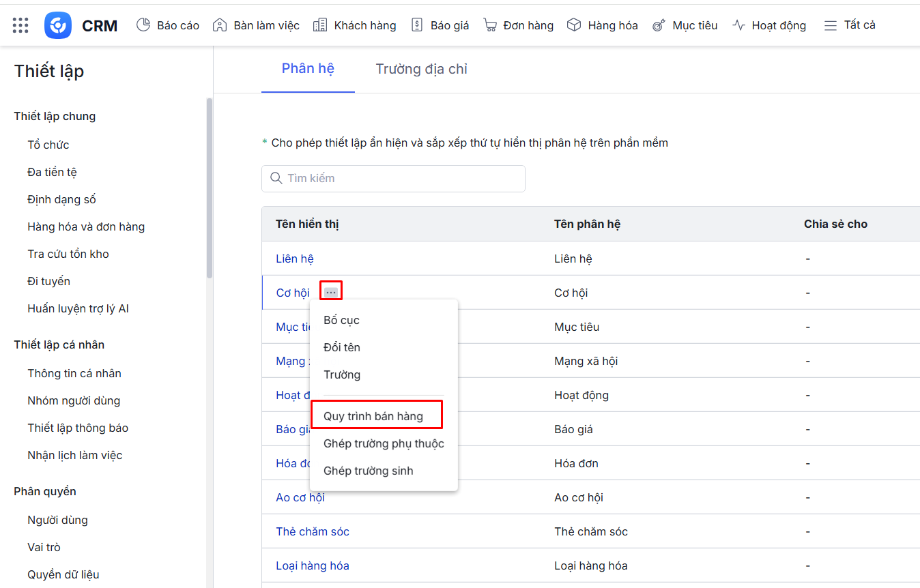Open Thẻ chăm sóc module link

coord(313,531)
